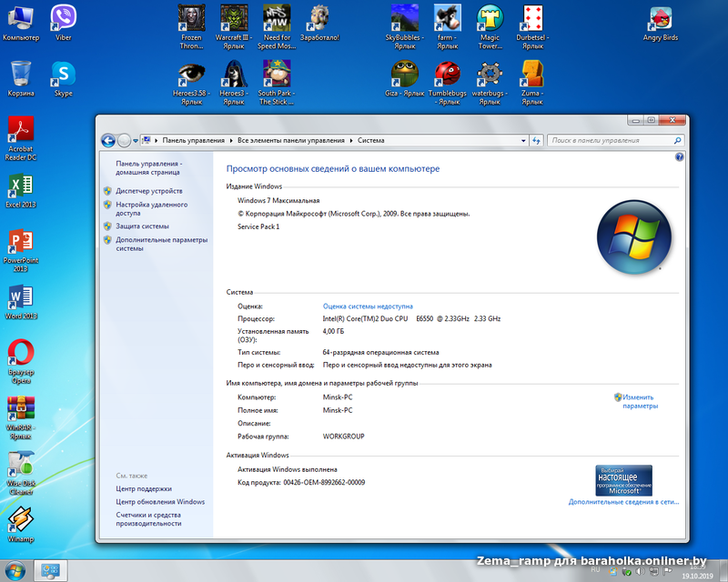Image resolution: width=728 pixels, height=582 pixels.
Task: Launch the PowerPoint 2013 desktop icon
Action: point(21,250)
